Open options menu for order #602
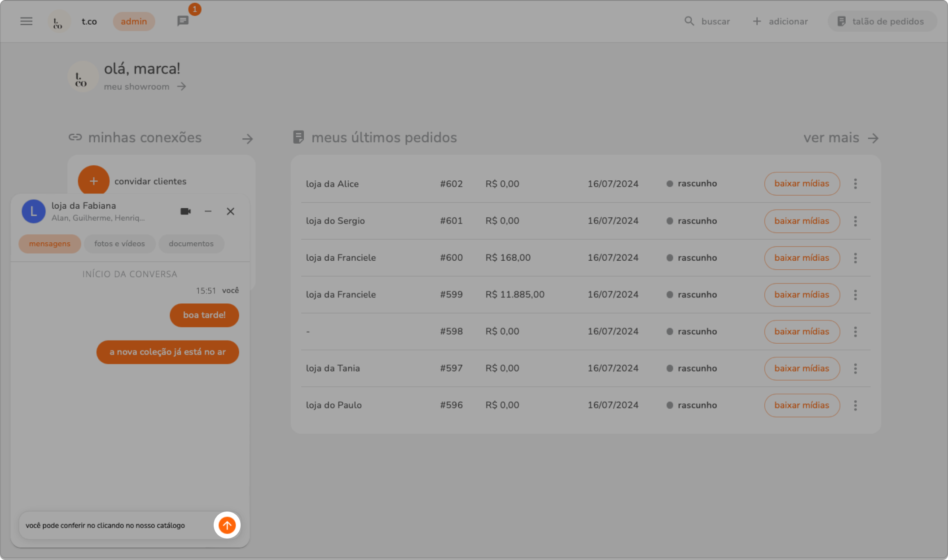The height and width of the screenshot is (560, 948). click(x=855, y=184)
